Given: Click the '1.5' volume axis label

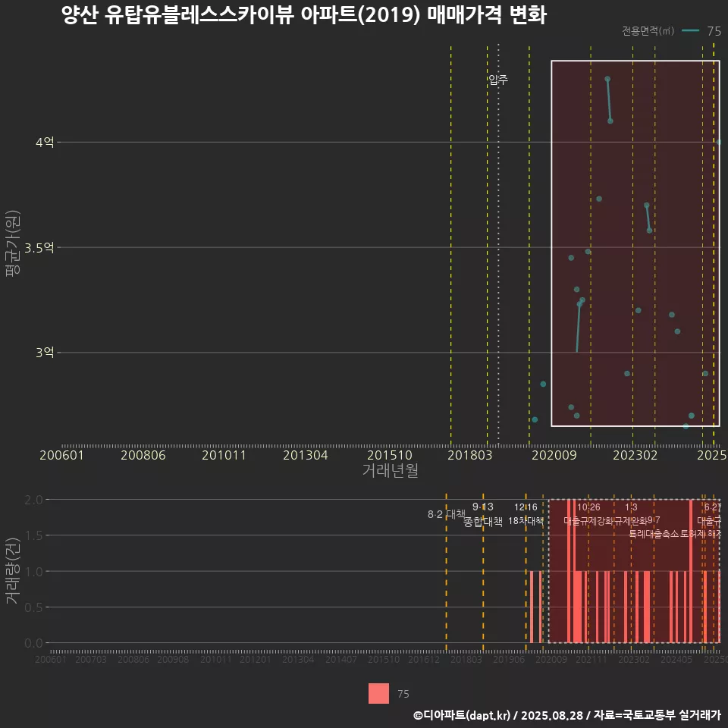Looking at the screenshot, I should click(x=33, y=536).
